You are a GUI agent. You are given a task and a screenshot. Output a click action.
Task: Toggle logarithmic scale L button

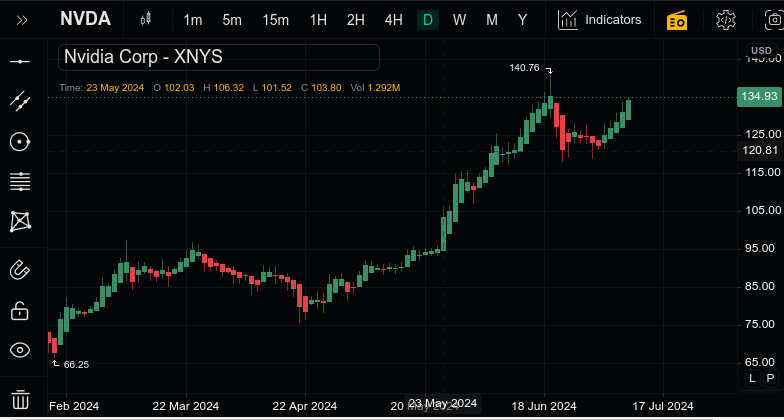[752, 378]
